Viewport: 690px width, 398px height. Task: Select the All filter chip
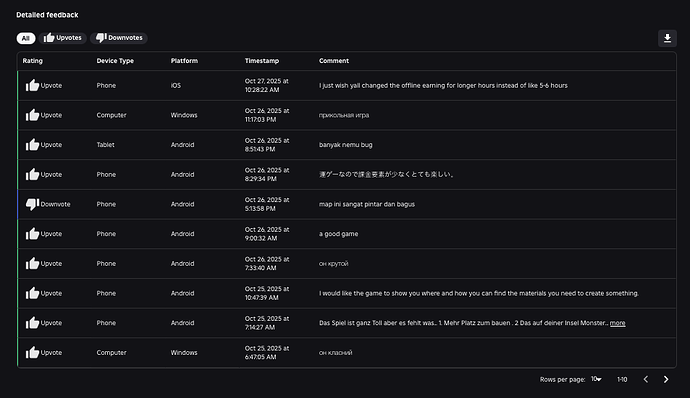tap(26, 38)
